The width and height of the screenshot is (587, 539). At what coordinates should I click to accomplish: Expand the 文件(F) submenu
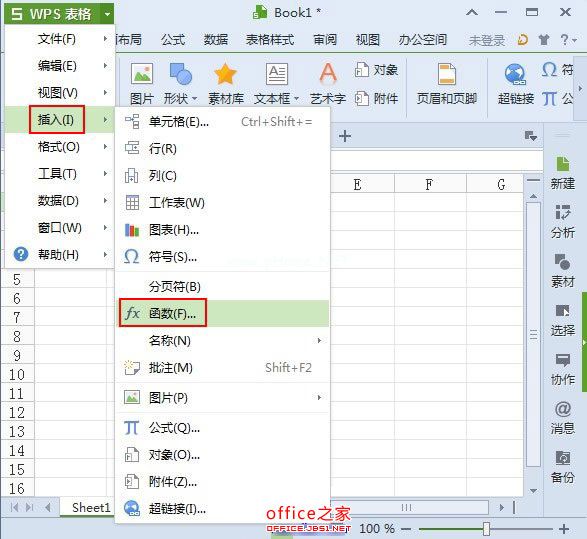click(106, 39)
